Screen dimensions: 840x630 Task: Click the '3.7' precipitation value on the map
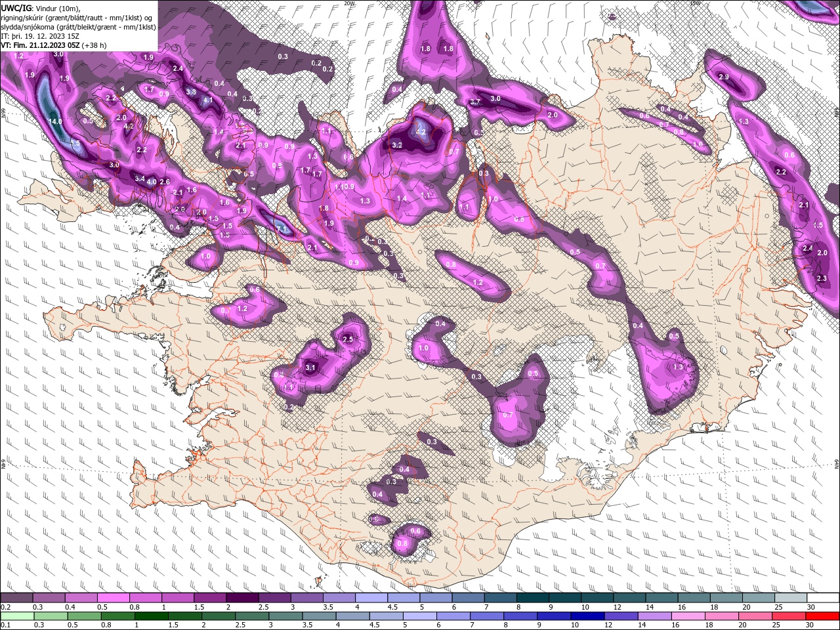coord(476,102)
